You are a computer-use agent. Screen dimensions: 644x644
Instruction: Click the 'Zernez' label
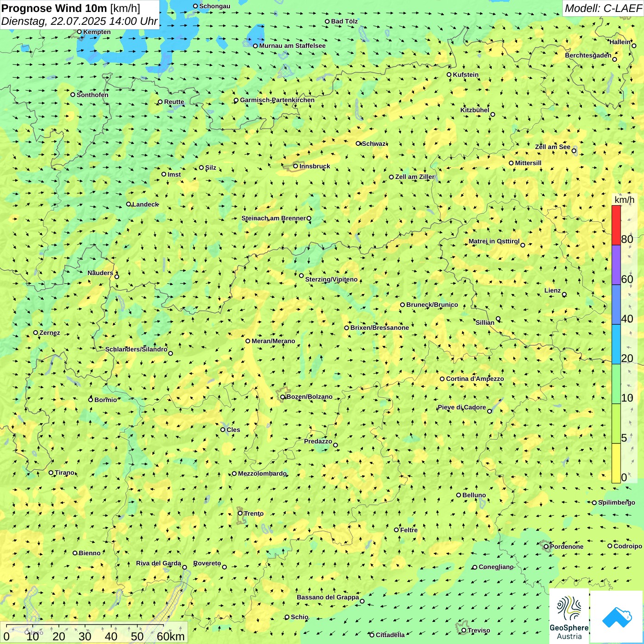(50, 333)
